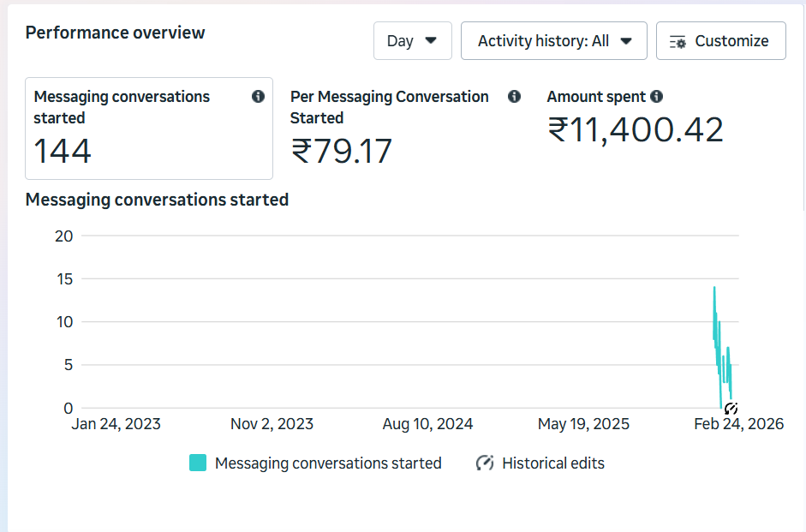Click the ₹11,400.42 amount value
The height and width of the screenshot is (532, 806).
[636, 130]
